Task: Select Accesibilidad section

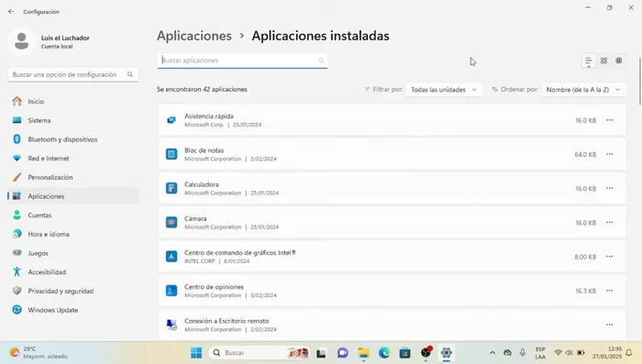Action: (x=73, y=272)
